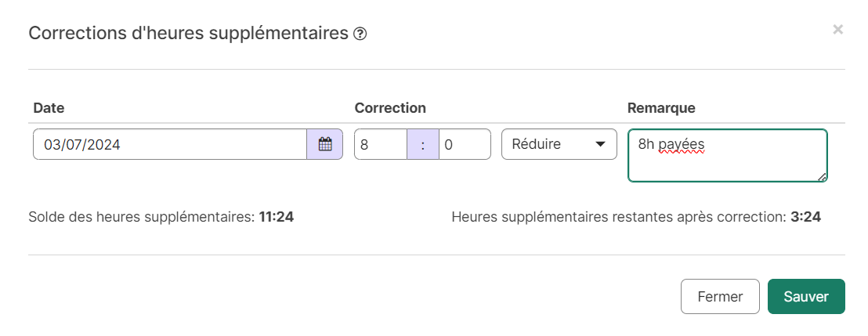
Task: Click the help question mark icon beside the title
Action: (x=360, y=34)
